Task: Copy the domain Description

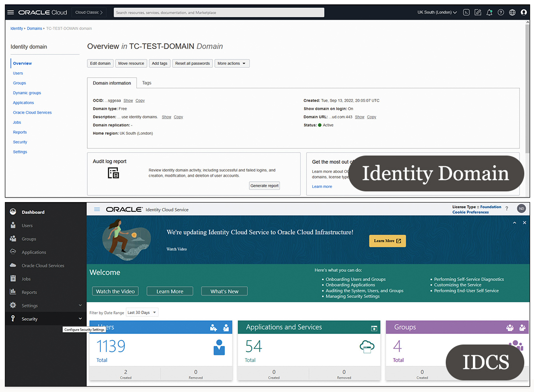Action: coord(178,117)
